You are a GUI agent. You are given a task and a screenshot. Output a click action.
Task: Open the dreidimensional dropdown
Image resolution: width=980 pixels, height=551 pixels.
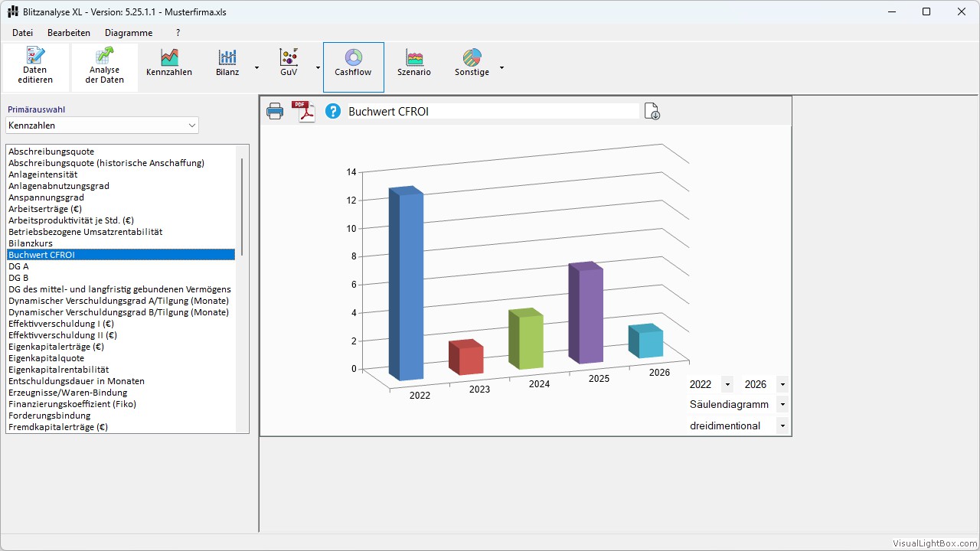(x=782, y=425)
